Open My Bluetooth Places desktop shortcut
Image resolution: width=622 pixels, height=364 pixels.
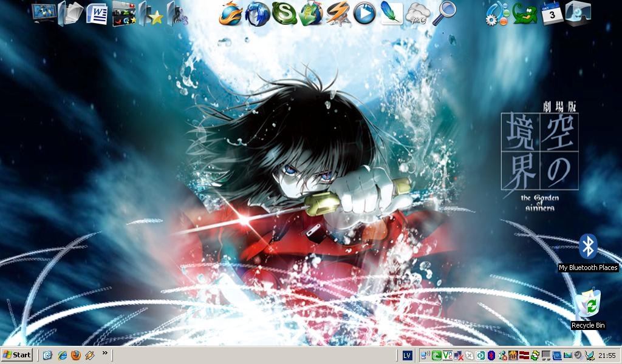[588, 253]
